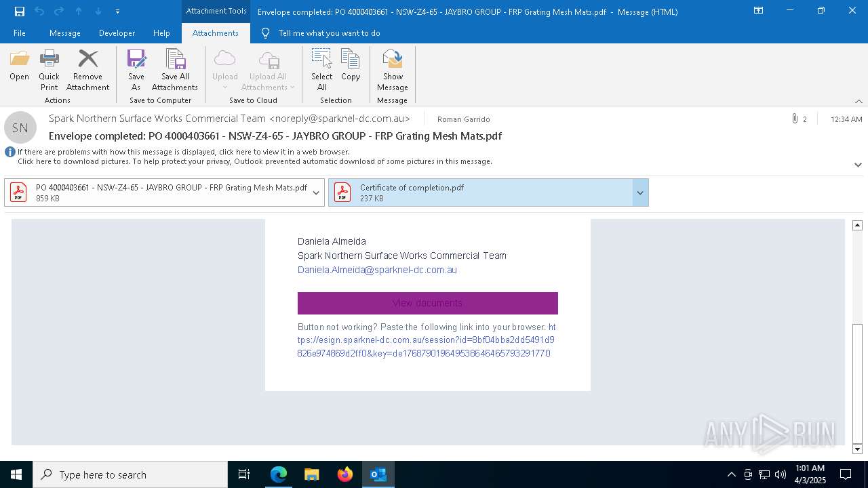
Task: Open the notification center
Action: tap(846, 474)
